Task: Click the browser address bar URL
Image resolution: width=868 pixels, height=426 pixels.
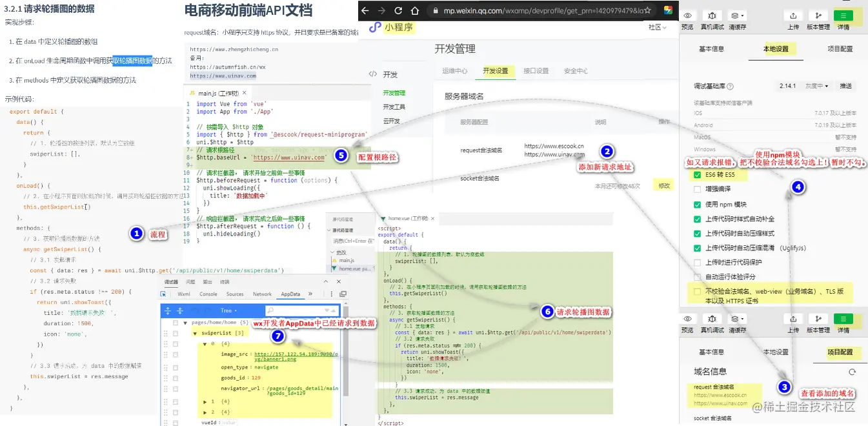Action: (544, 10)
